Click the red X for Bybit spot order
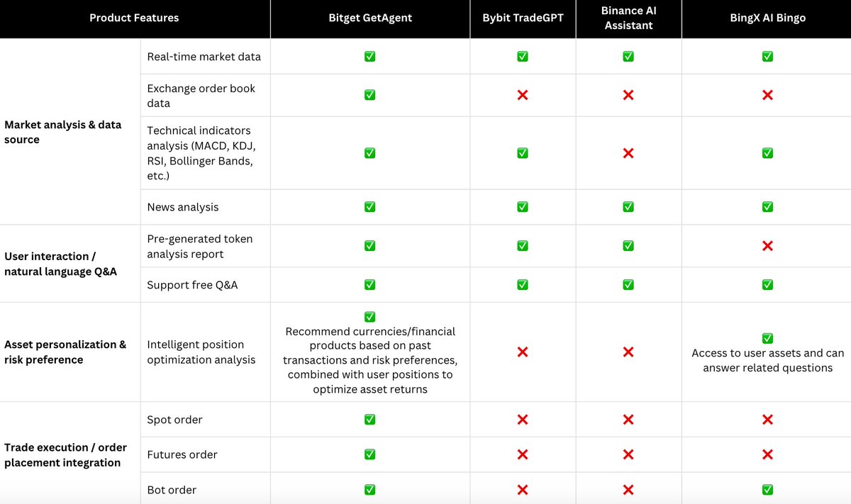 [x=523, y=420]
